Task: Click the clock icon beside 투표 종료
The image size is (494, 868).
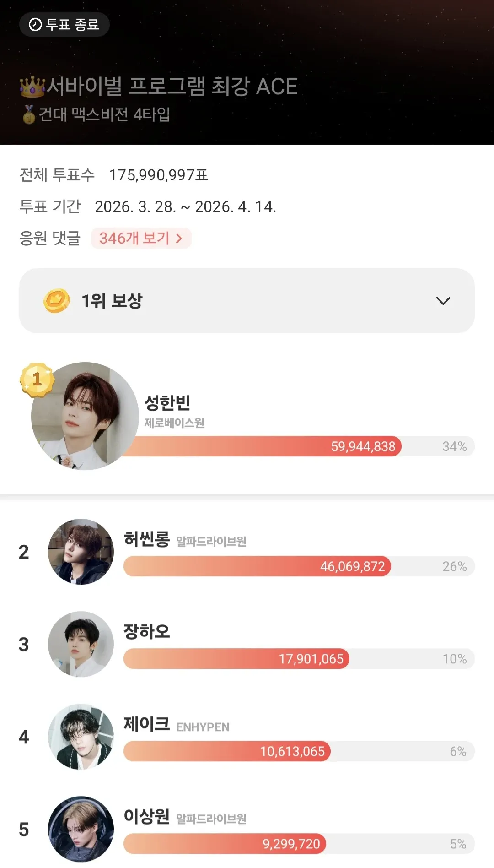Action: tap(35, 24)
